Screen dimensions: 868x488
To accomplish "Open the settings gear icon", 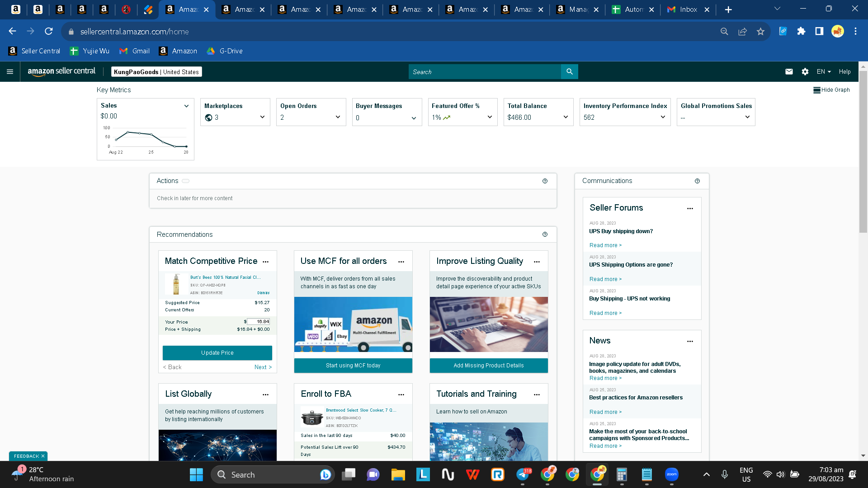I will click(x=805, y=72).
